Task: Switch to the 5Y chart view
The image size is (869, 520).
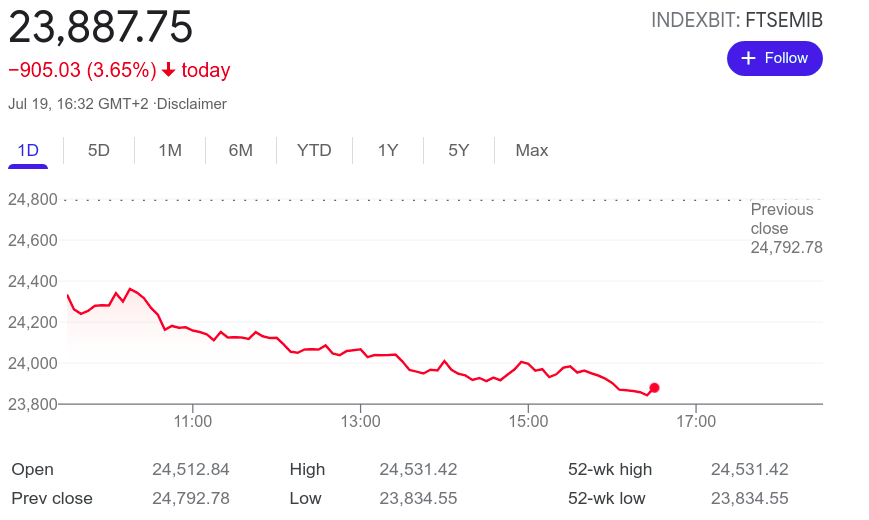Action: [459, 150]
